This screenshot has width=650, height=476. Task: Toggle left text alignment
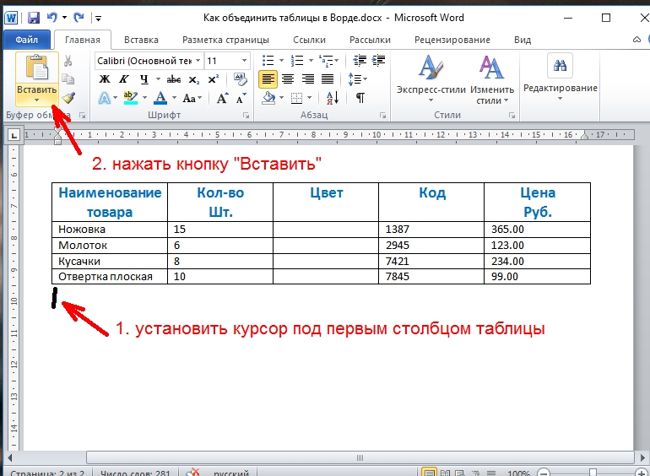click(268, 79)
